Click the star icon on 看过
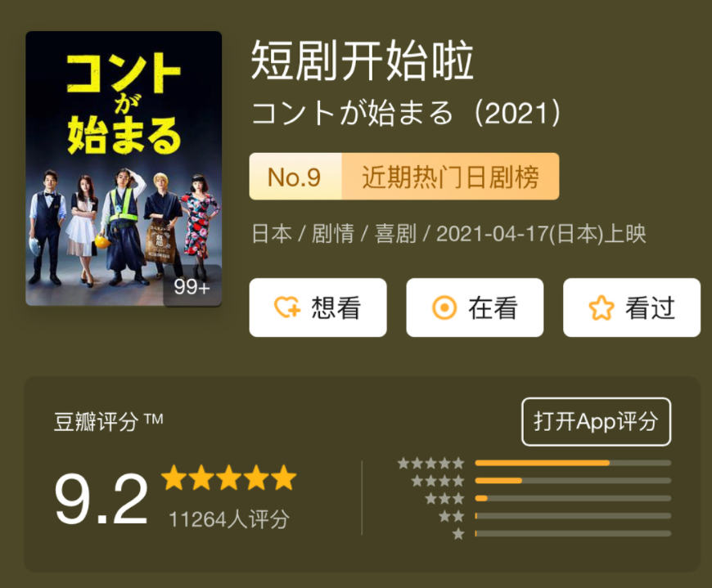712x588 pixels. click(x=602, y=307)
